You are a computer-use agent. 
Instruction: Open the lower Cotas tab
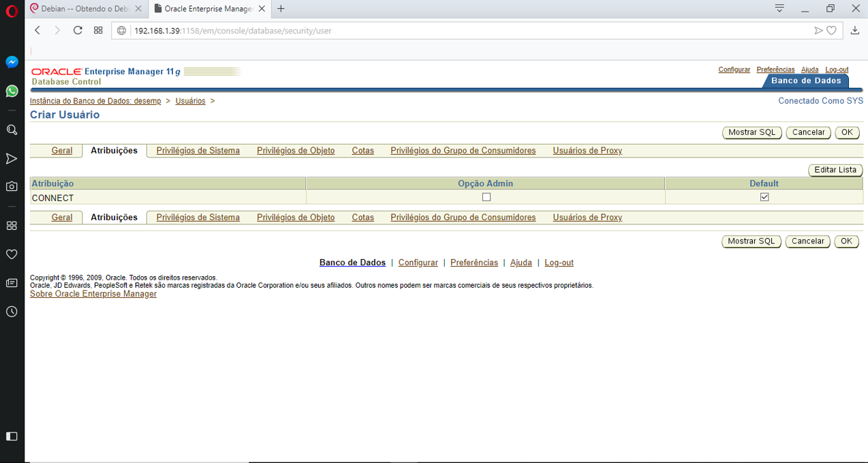coord(363,218)
